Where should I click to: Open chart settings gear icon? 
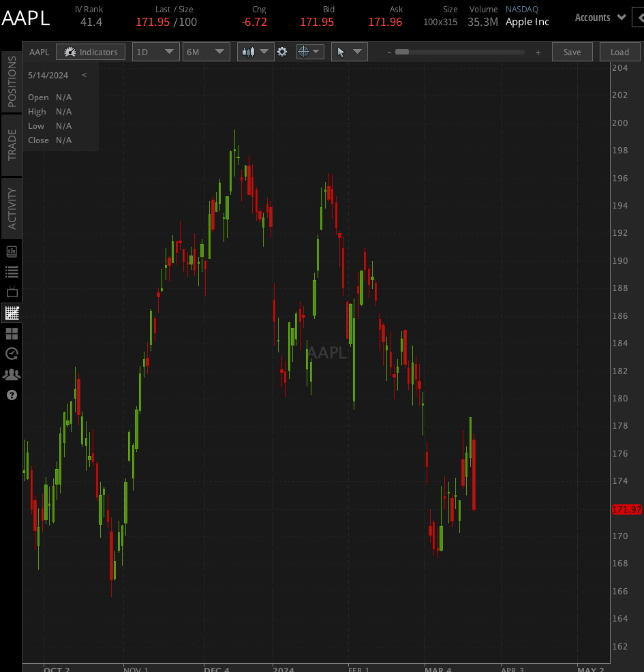pos(282,52)
